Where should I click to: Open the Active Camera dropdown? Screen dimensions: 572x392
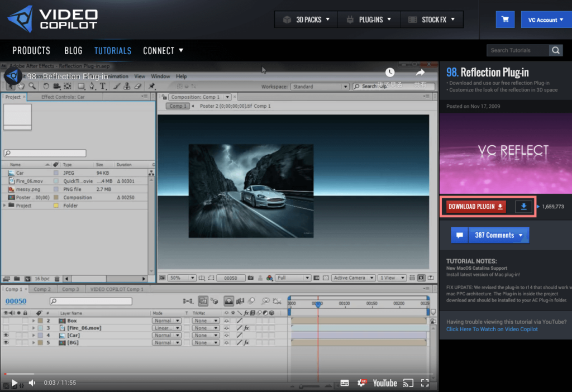(353, 278)
